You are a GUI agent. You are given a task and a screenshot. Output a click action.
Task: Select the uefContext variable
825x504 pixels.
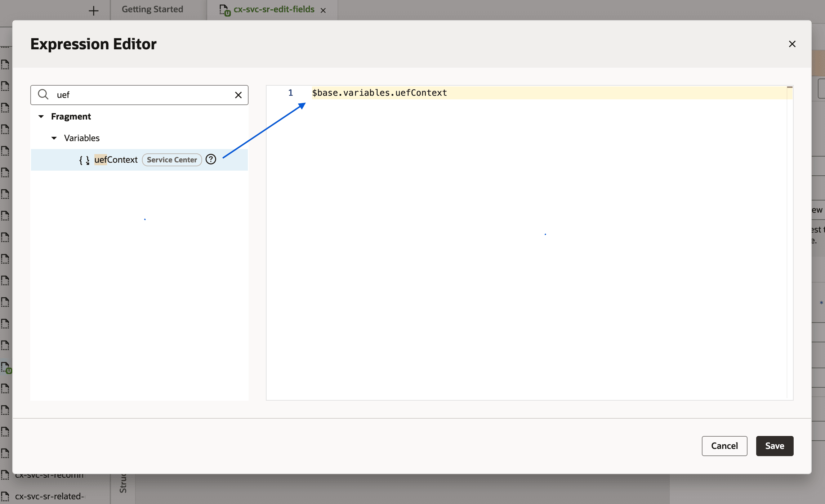coord(116,160)
